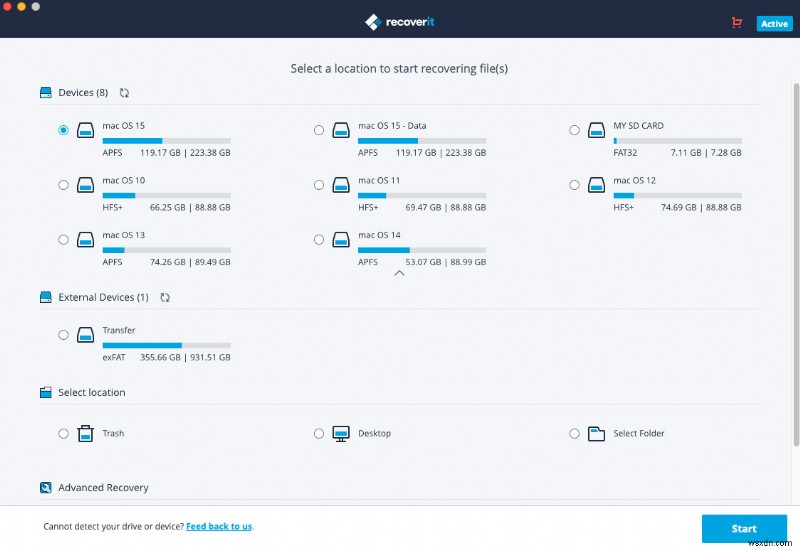Collapse the Devices (8) section header
Viewport: 800px width, 550px height.
click(82, 93)
